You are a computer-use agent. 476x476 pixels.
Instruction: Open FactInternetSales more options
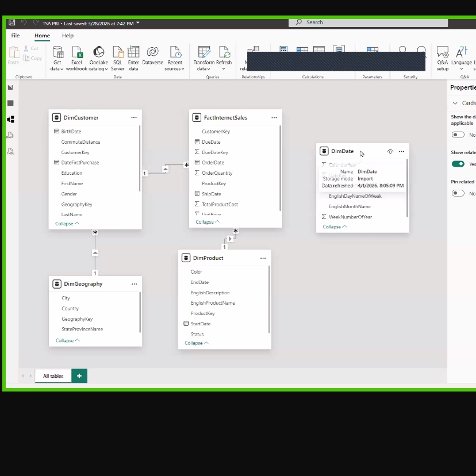click(x=274, y=117)
